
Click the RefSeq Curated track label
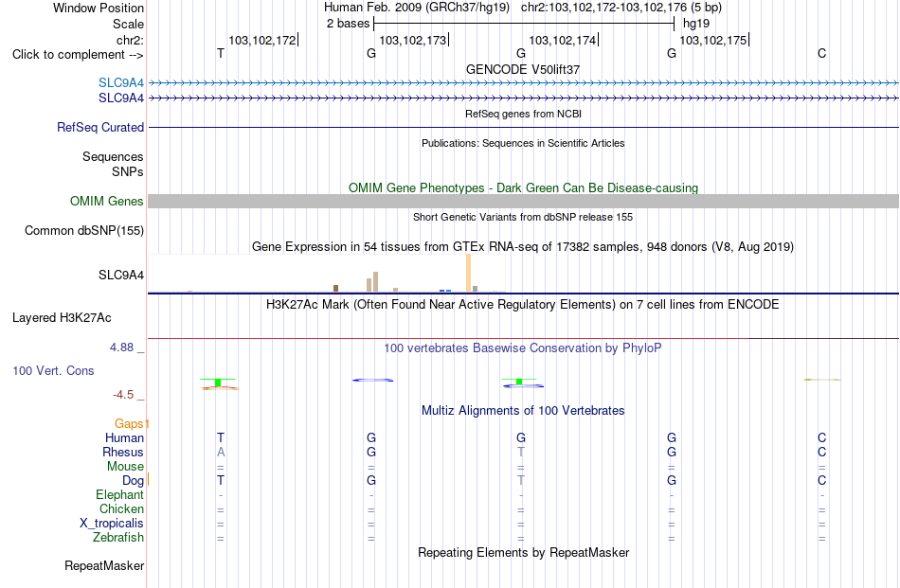(100, 127)
